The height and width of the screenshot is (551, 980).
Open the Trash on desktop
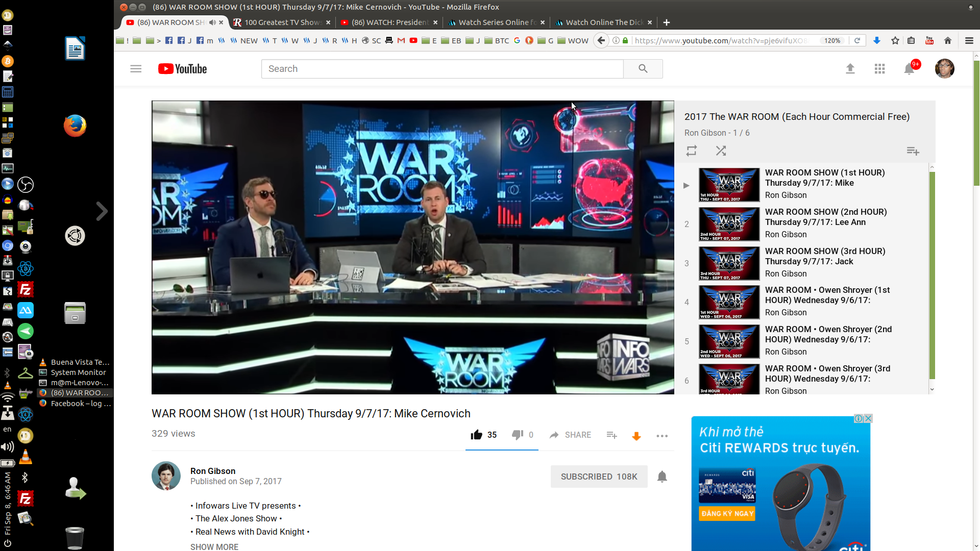[x=75, y=538]
